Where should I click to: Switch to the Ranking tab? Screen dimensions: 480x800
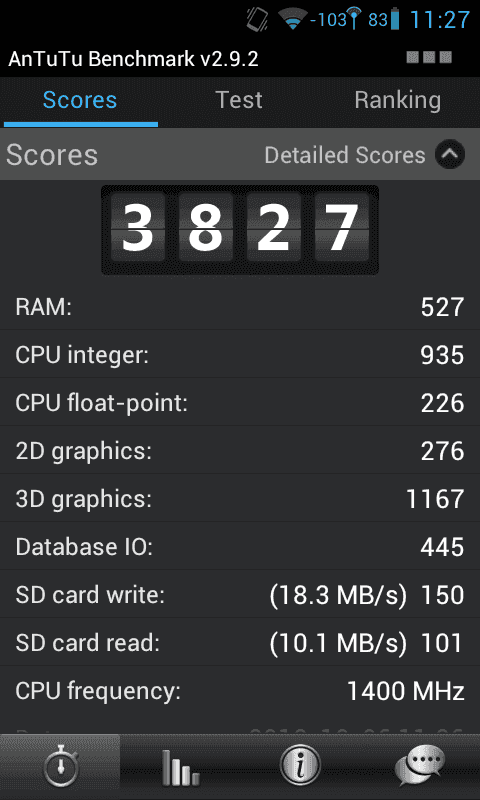(x=398, y=100)
